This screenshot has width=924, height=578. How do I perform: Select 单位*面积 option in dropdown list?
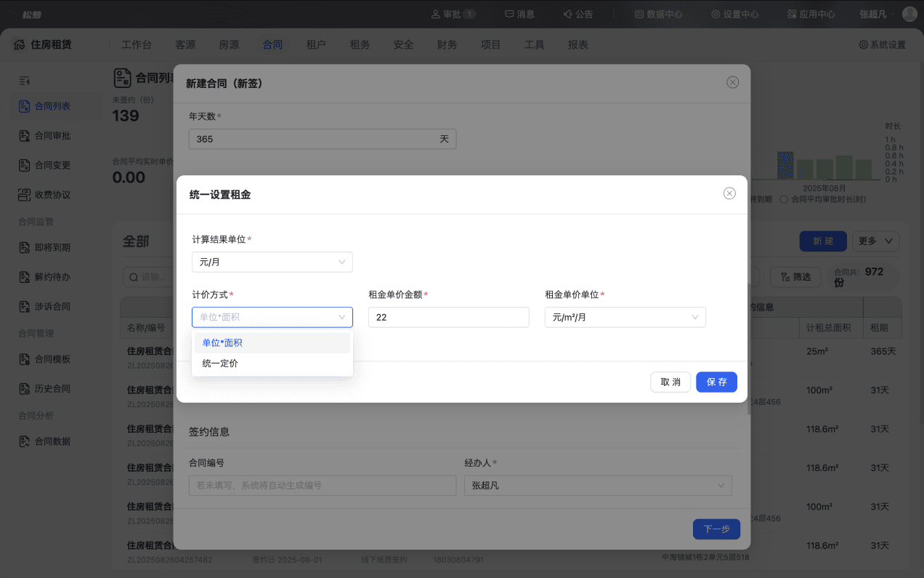(x=272, y=343)
